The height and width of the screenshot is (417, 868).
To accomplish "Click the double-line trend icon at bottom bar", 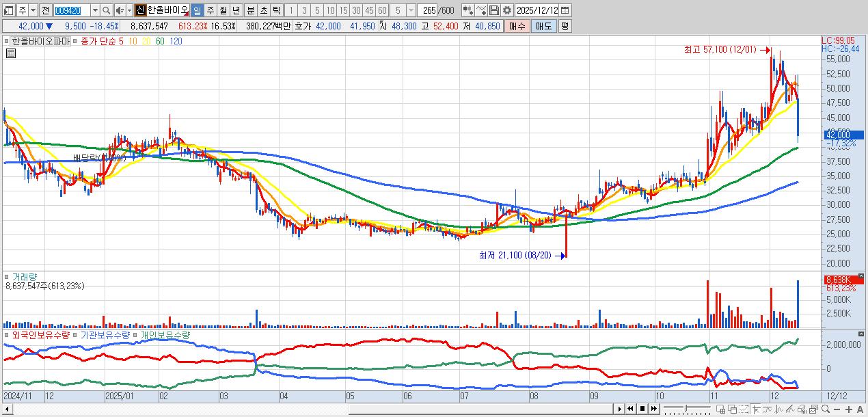I will (790, 409).
